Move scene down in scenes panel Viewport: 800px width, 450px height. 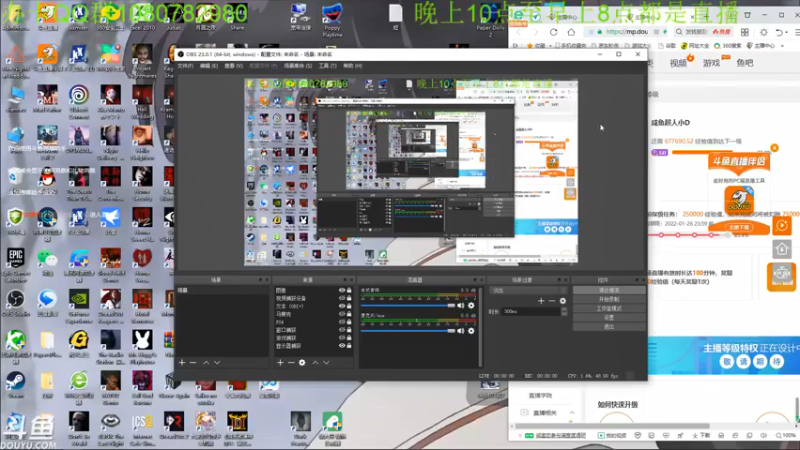(x=217, y=362)
